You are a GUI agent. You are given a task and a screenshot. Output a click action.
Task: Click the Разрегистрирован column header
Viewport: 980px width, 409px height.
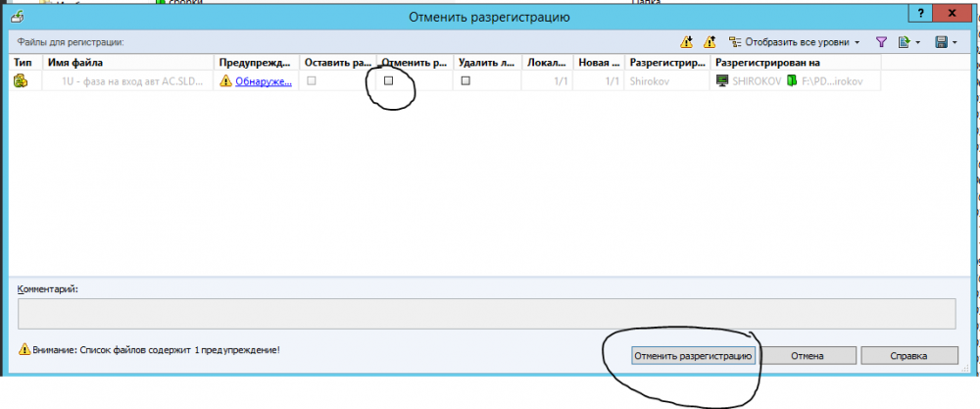[667, 63]
